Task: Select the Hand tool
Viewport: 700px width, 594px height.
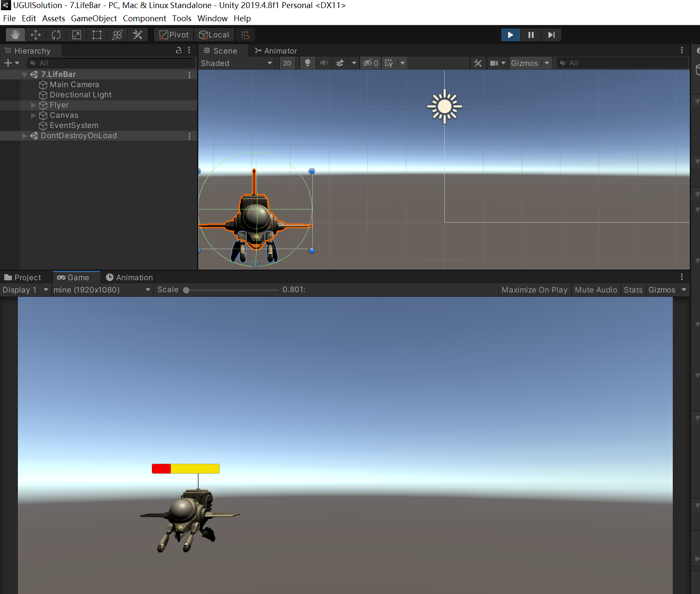Action: (15, 35)
